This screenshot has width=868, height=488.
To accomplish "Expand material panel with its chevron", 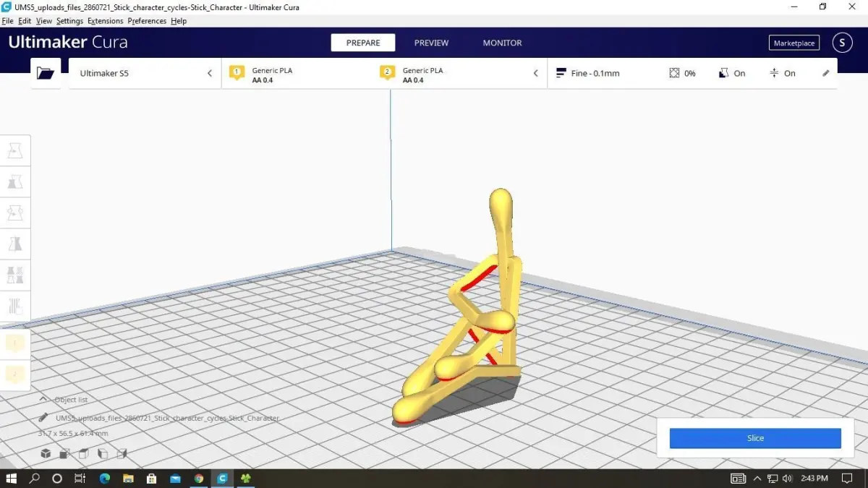I will click(x=536, y=73).
